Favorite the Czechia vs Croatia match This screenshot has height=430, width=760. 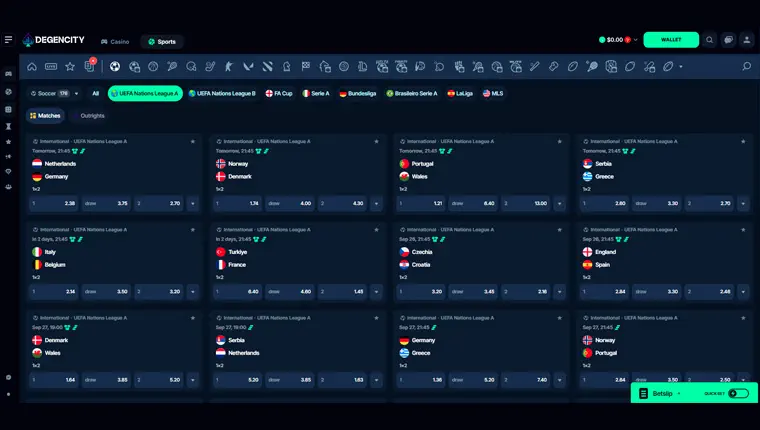tap(560, 230)
